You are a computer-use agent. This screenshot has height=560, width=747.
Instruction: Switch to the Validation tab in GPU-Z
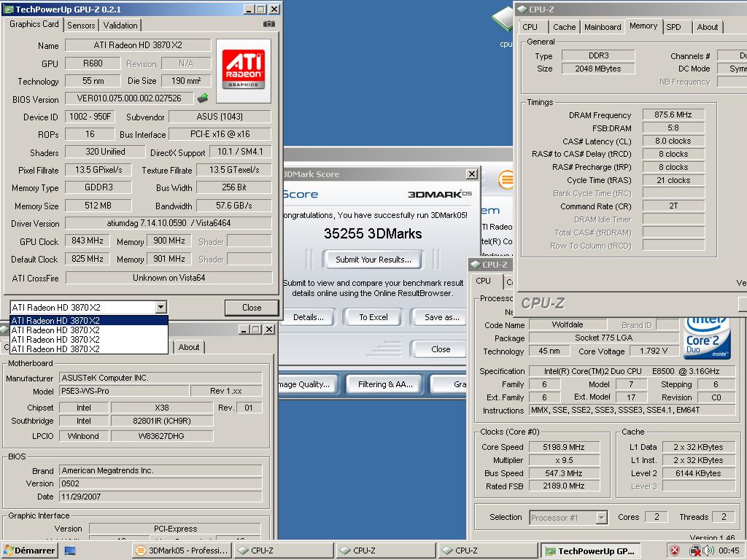point(120,26)
